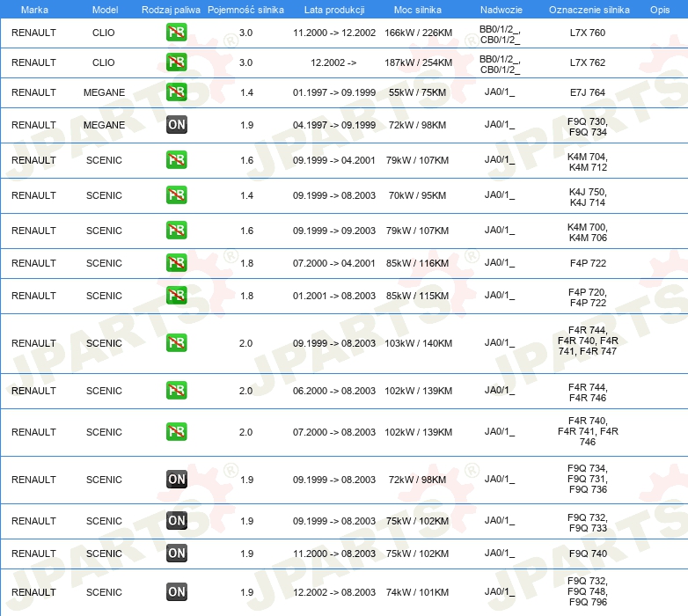Viewport: 688px width, 616px height.
Task: Click the Oznaczenie silnika column header
Action: pos(589,10)
